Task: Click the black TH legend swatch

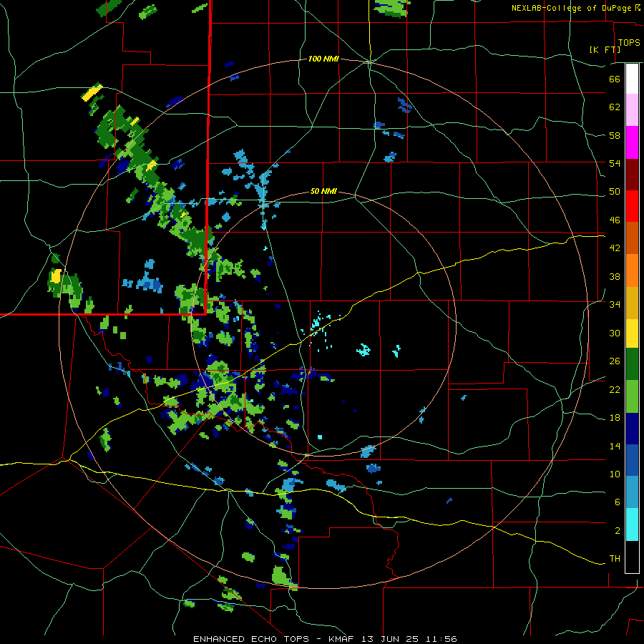Action: point(632,557)
